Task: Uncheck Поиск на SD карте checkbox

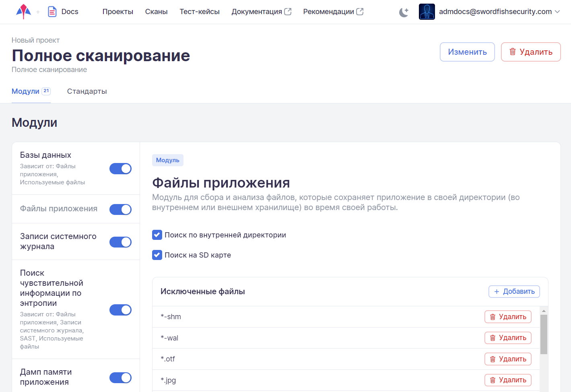Action: point(157,255)
